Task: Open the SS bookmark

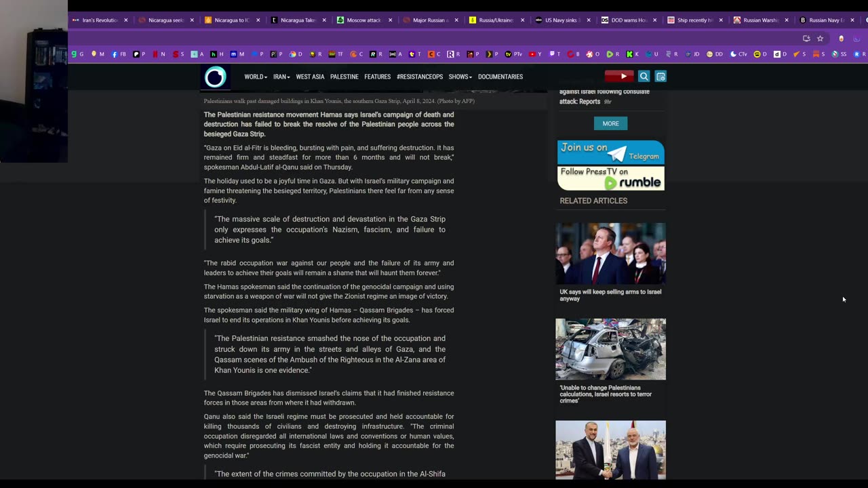Action: point(839,54)
